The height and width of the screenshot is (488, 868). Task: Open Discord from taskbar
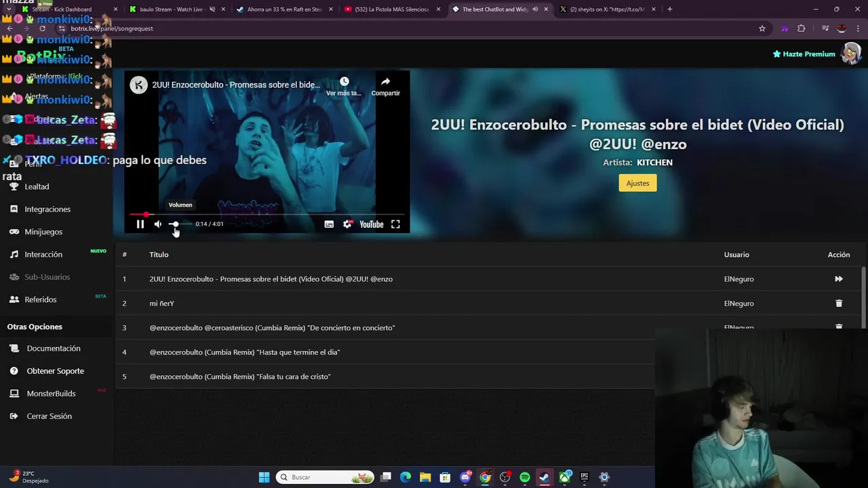pyautogui.click(x=465, y=477)
